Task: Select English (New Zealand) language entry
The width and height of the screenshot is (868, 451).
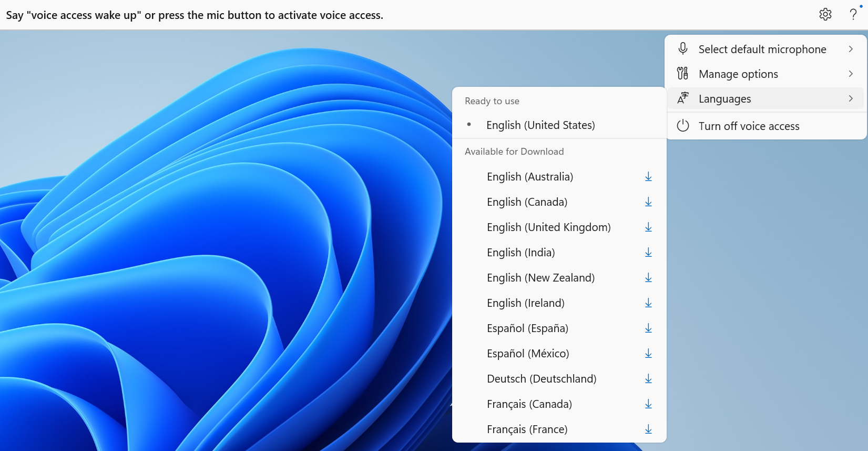Action: [x=559, y=278]
